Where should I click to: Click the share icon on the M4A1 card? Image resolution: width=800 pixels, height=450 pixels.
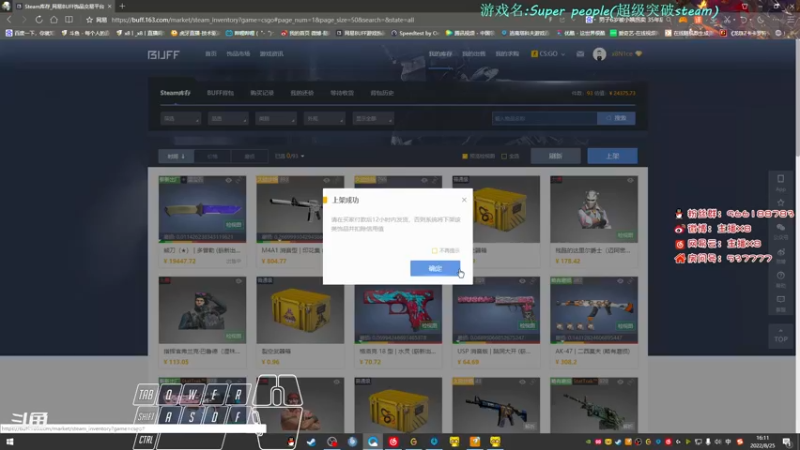[337, 180]
